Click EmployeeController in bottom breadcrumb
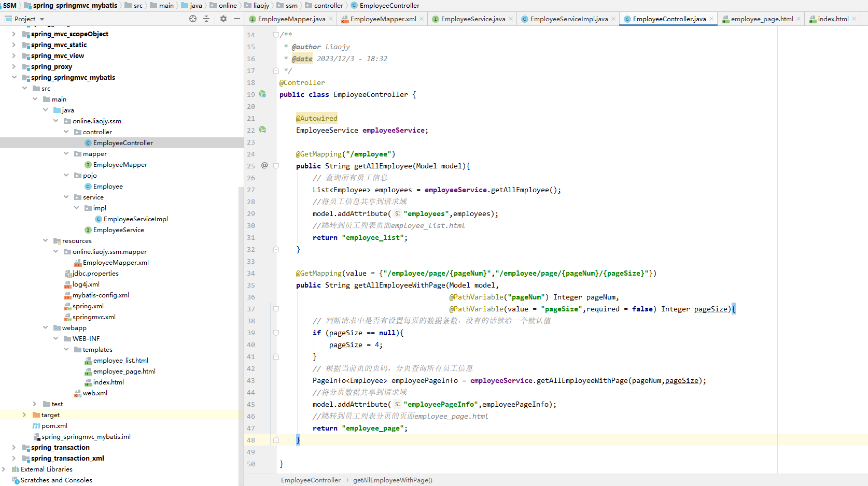 (311, 480)
